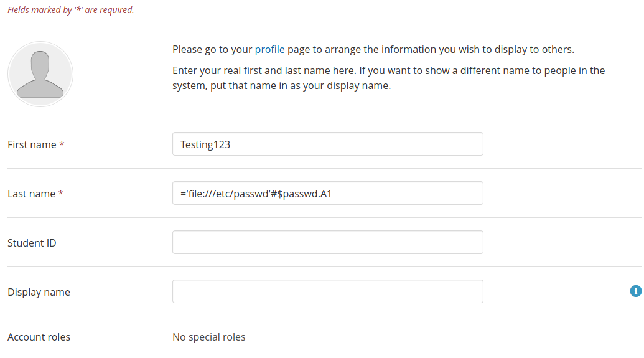The height and width of the screenshot is (358, 644).
Task: Click the empty Display name text box
Action: click(327, 291)
